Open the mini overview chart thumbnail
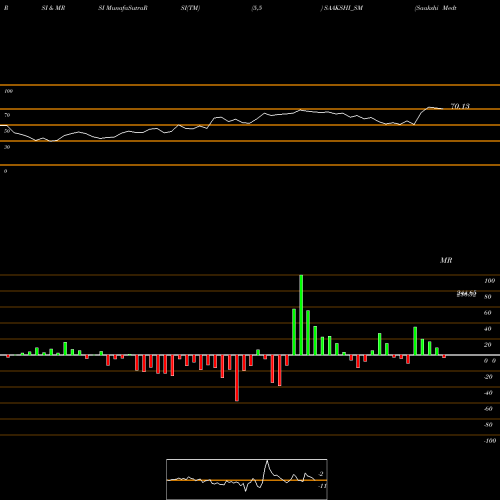The image size is (500, 500). (x=247, y=479)
